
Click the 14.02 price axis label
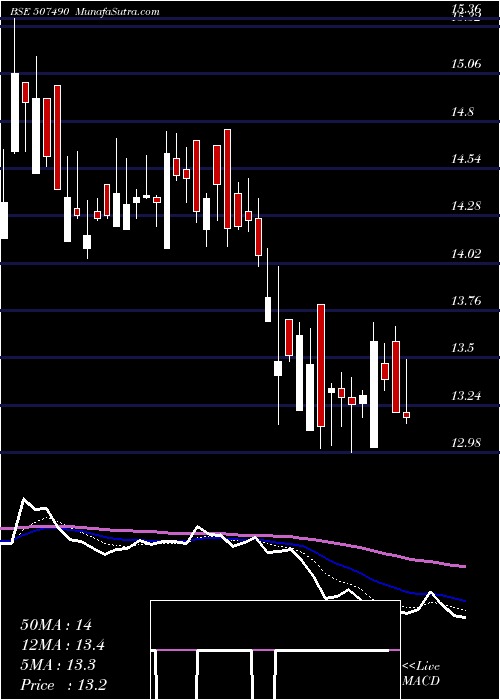point(466,254)
